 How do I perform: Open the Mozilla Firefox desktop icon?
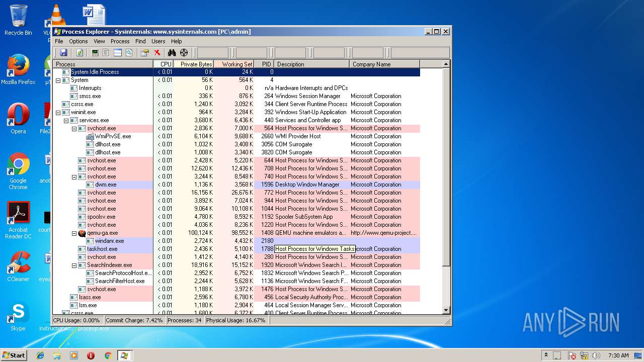(x=18, y=69)
